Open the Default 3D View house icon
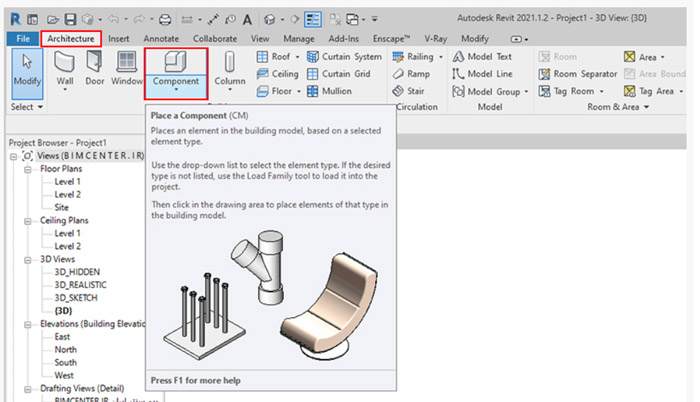This screenshot has width=700, height=402. [269, 20]
